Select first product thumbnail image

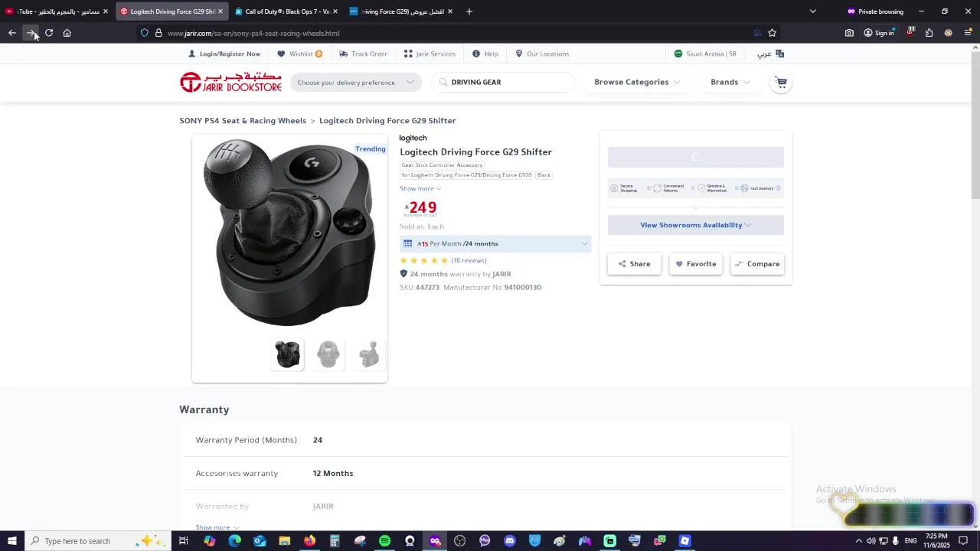pos(288,354)
